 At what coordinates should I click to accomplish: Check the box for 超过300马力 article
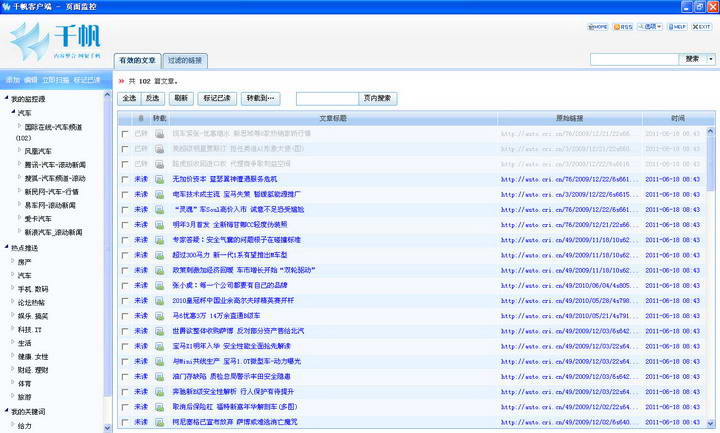tap(125, 255)
